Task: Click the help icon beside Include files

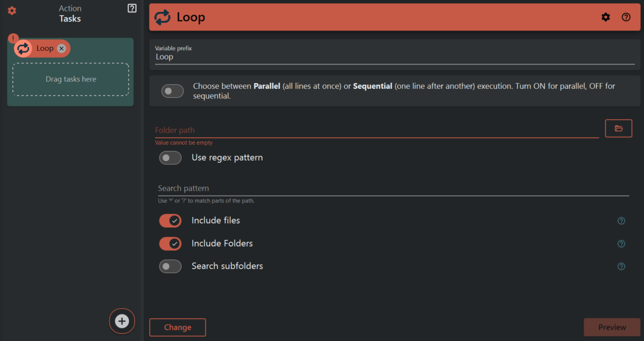Action: tap(621, 221)
